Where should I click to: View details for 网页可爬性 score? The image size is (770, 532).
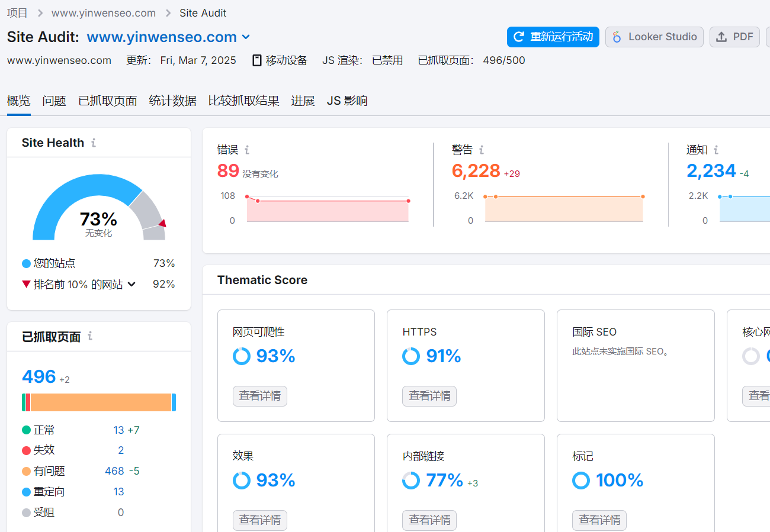coord(259,396)
